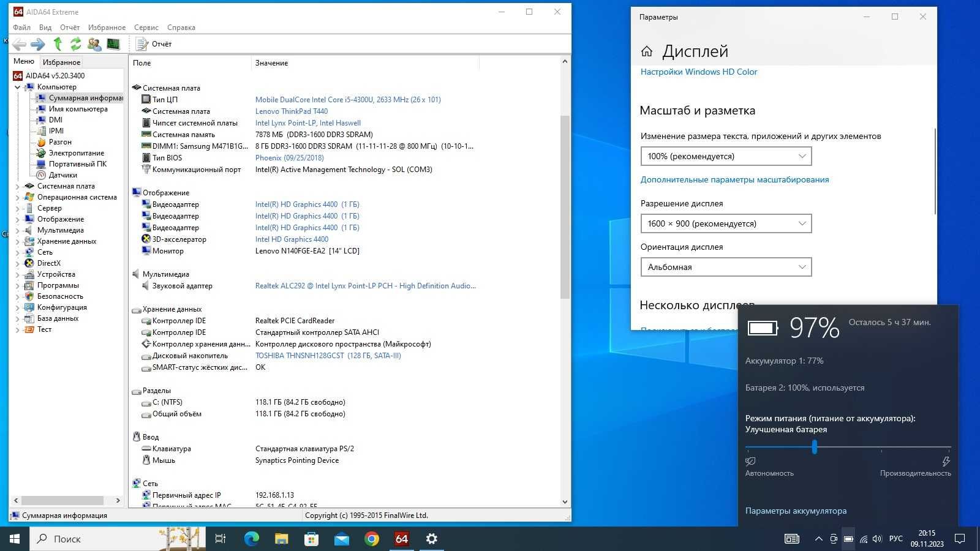This screenshot has height=551, width=980.
Task: Click the battery icon in system tray
Action: [848, 539]
